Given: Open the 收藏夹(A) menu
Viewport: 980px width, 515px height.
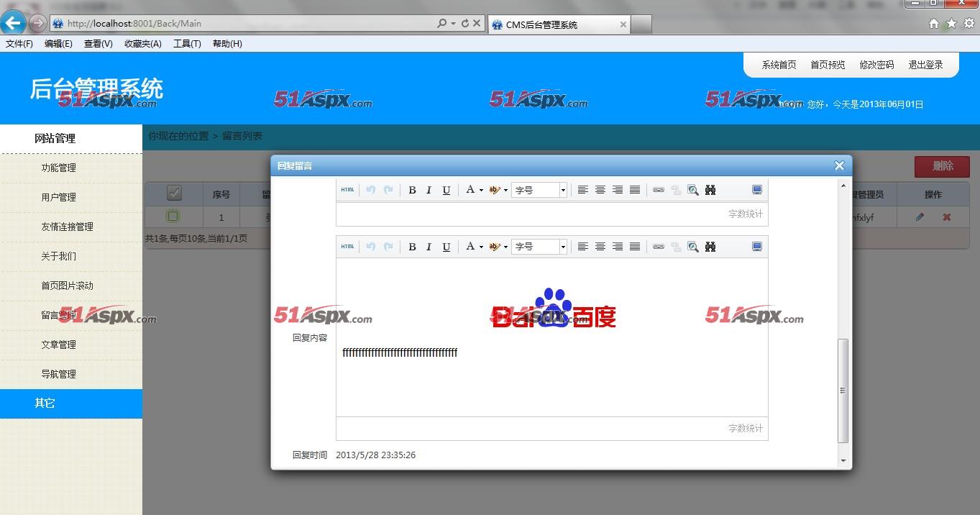Looking at the screenshot, I should click(143, 44).
